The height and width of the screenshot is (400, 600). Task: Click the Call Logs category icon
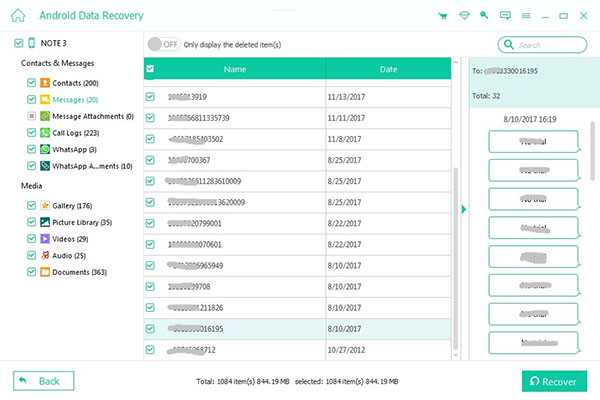(x=45, y=133)
